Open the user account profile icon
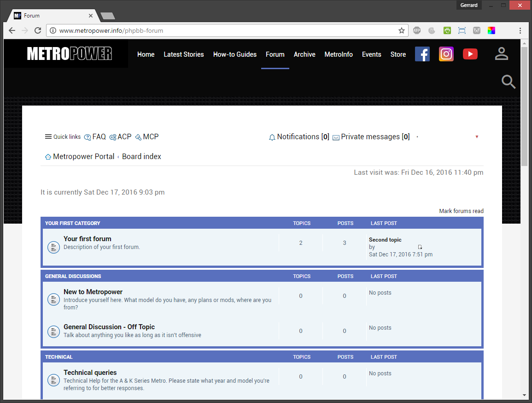Image resolution: width=532 pixels, height=403 pixels. [501, 53]
